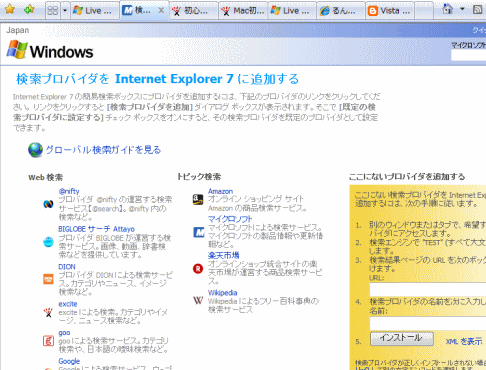
Task: Open XML を表示 link
Action: coord(464,341)
